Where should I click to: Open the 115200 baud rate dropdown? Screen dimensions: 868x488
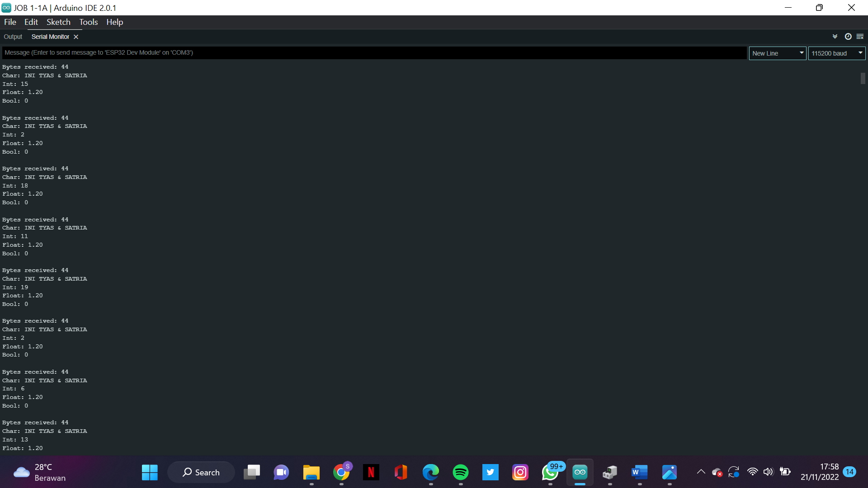point(836,53)
